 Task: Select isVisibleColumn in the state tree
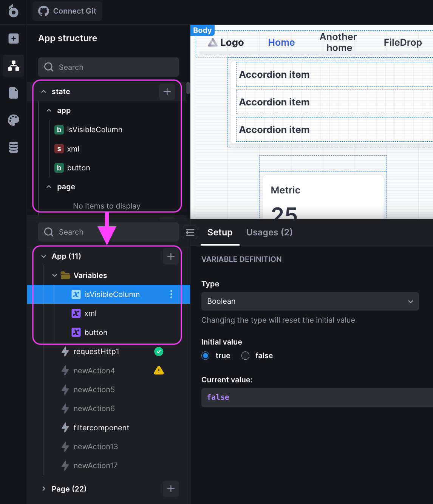[94, 130]
